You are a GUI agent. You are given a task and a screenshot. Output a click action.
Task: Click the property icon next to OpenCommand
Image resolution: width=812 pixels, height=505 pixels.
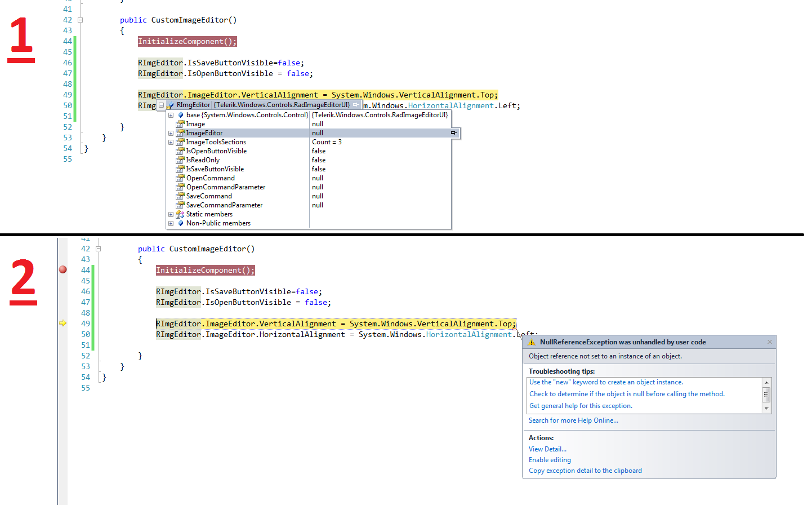pyautogui.click(x=180, y=178)
